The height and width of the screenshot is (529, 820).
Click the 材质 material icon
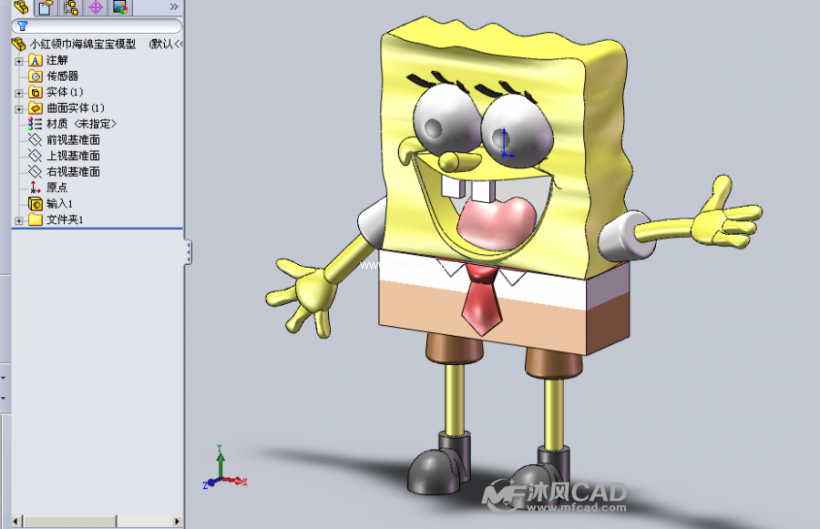[35, 124]
